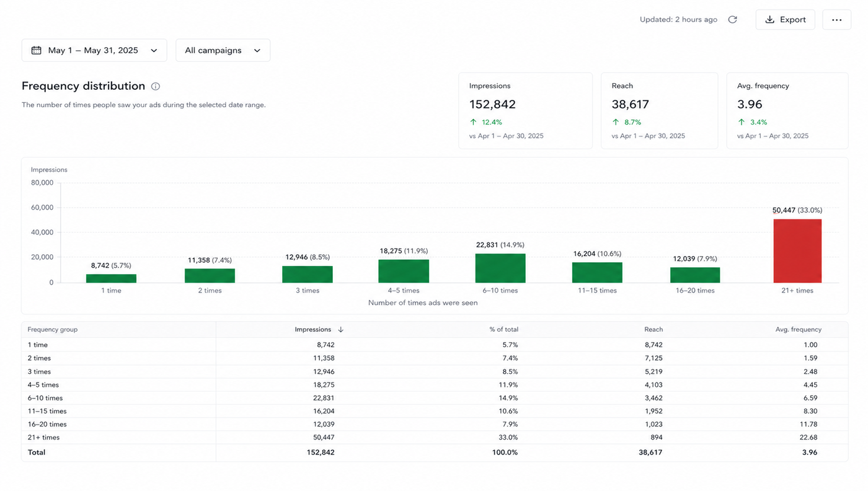The height and width of the screenshot is (491, 868).
Task: Click the chart bar for 16–20 times
Action: (x=695, y=275)
